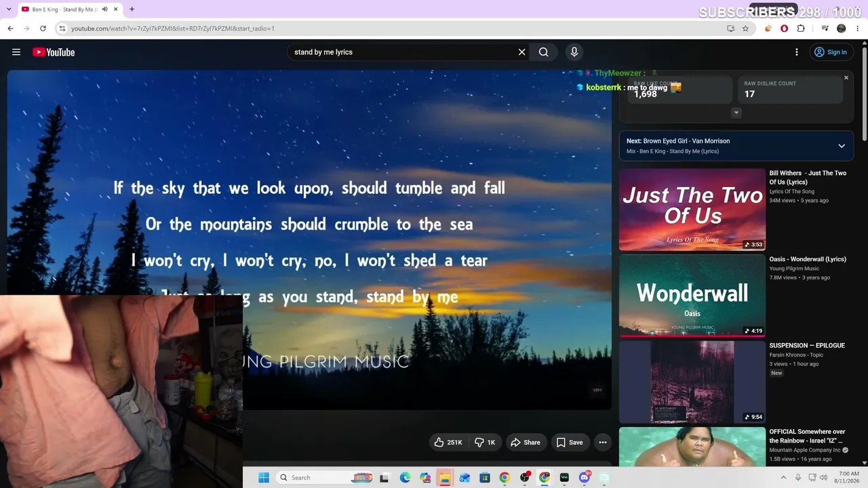Select the browser address bar URL
Image resolution: width=868 pixels, height=488 pixels.
click(x=173, y=28)
